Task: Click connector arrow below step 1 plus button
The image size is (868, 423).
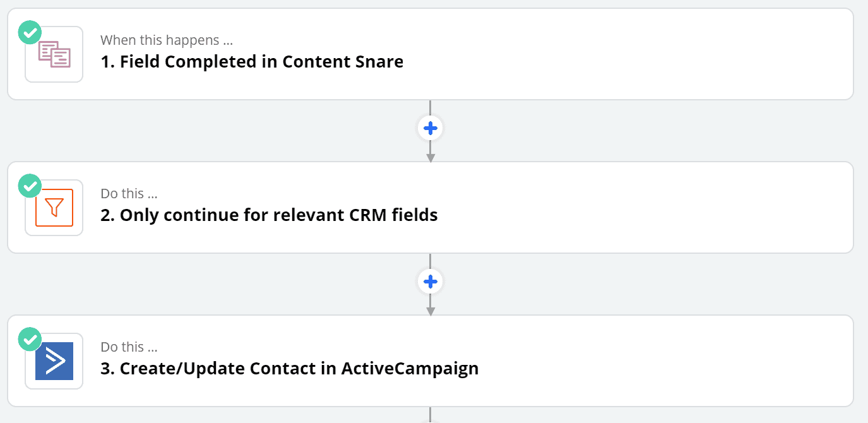Action: [x=431, y=152]
